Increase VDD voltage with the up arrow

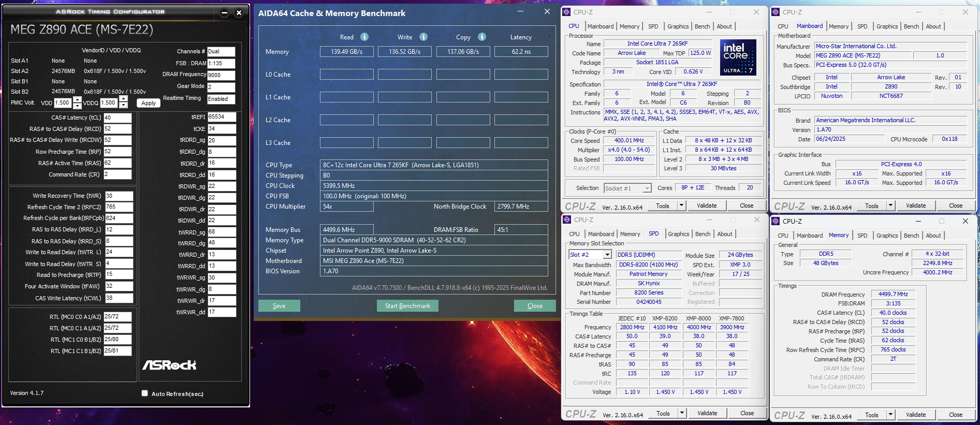coord(77,99)
